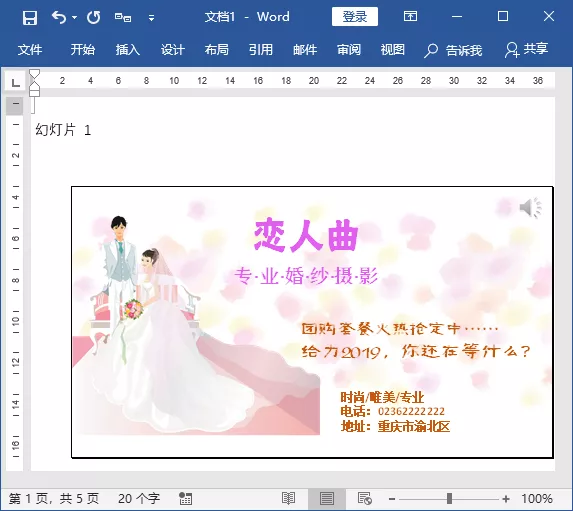Switch to the 审阅 ribbon tab
This screenshot has width=573, height=511.
click(349, 49)
